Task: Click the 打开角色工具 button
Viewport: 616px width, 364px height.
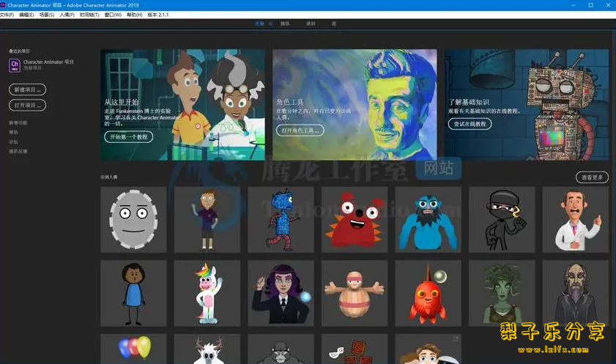Action: (300, 130)
